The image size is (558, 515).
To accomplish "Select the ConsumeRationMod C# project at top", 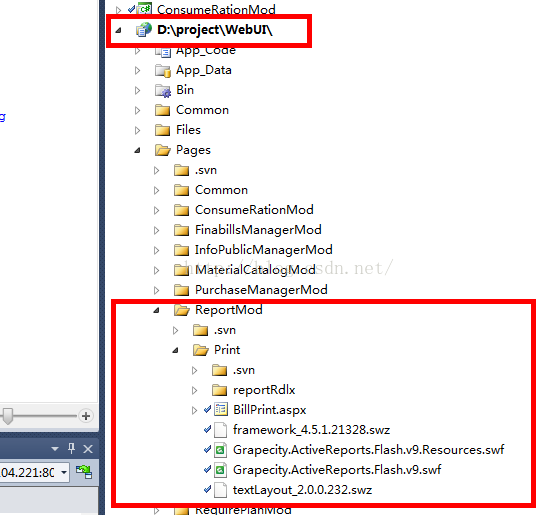I will (216, 9).
